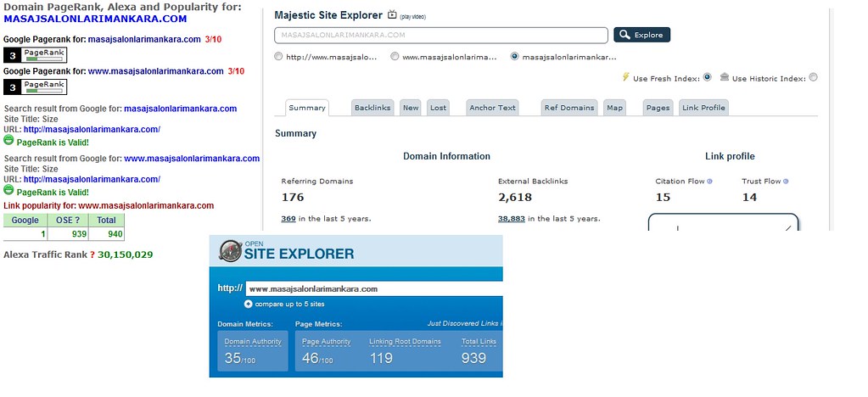Open the Ref Domains tab
Image resolution: width=868 pixels, height=397 pixels.
point(569,108)
